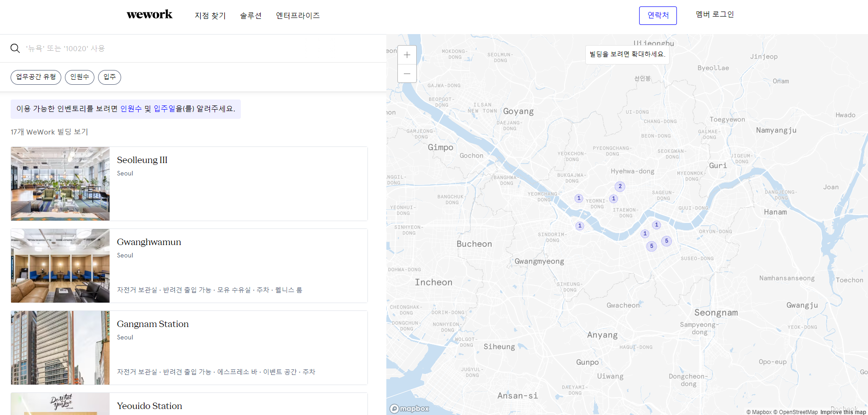
Task: Click the Seolleung III listing photo
Action: (60, 183)
